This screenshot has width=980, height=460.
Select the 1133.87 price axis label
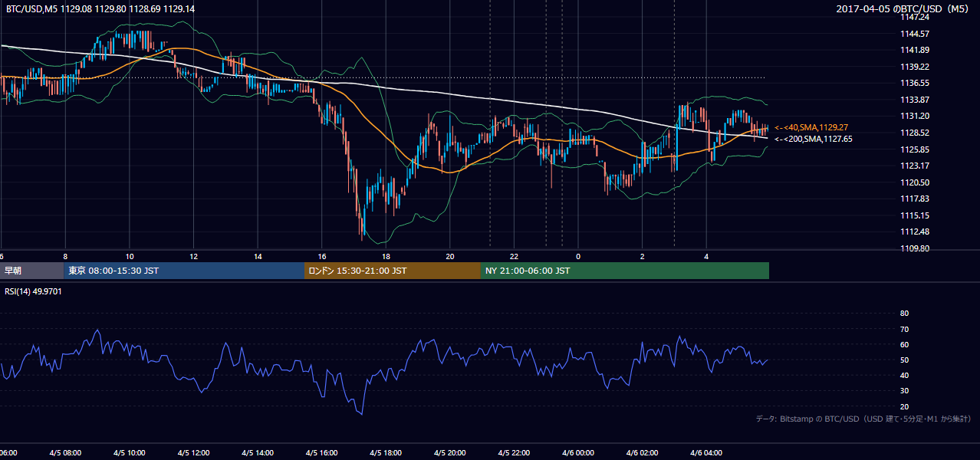click(x=916, y=100)
